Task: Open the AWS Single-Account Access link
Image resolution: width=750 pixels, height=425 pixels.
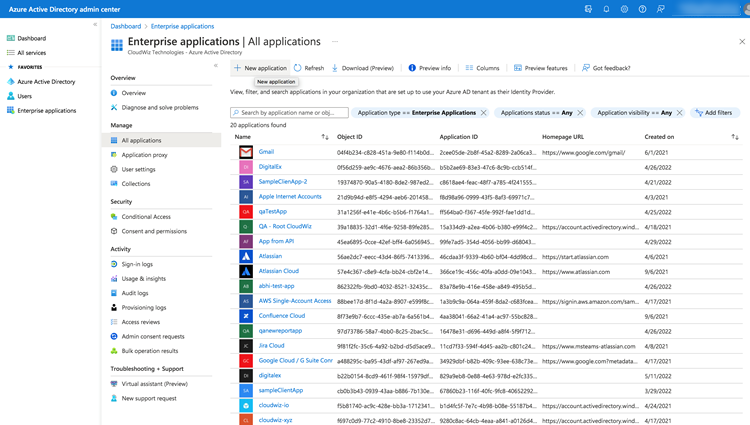Action: (295, 301)
